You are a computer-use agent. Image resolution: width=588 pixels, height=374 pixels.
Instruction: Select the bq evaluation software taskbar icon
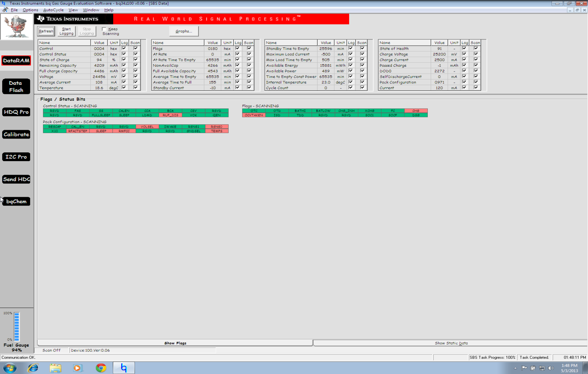pos(124,368)
